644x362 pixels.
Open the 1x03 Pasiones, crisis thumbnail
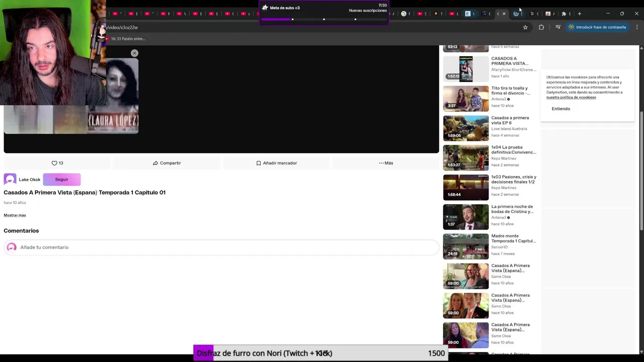pos(466,188)
